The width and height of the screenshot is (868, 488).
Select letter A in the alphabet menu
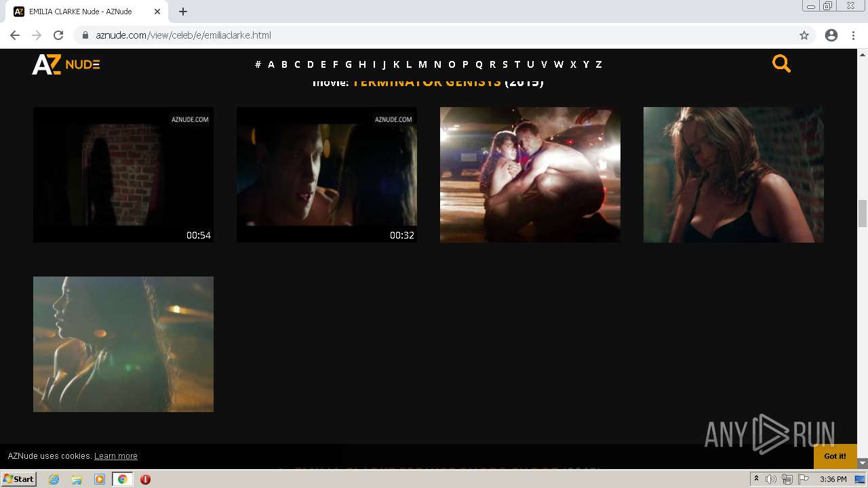click(271, 64)
